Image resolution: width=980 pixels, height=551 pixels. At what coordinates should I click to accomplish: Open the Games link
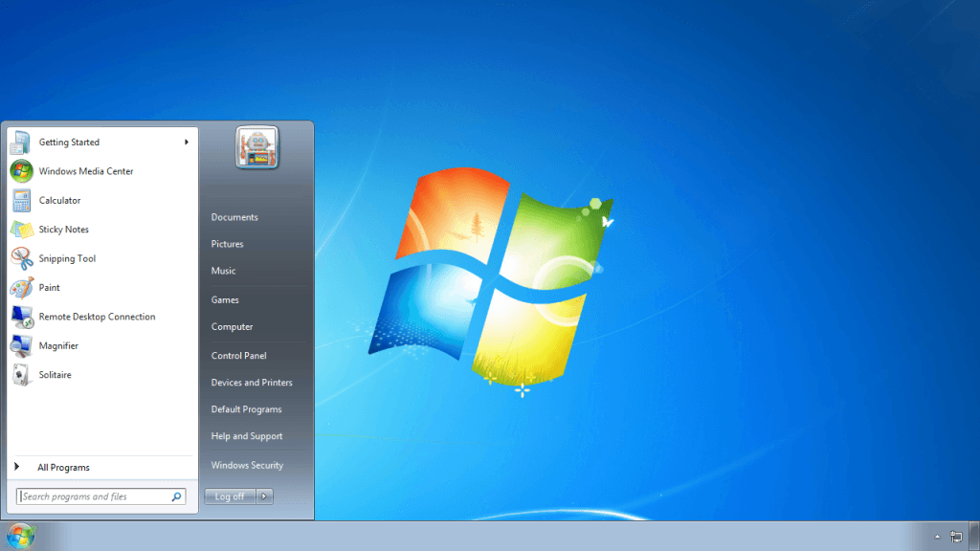225,299
